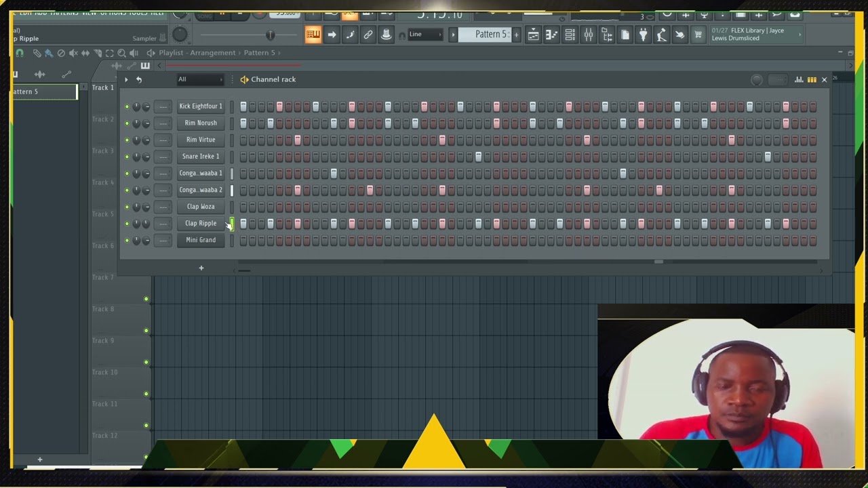This screenshot has height=488, width=868.
Task: Select the Playback speaker tool in Playlist
Action: pyautogui.click(x=134, y=53)
